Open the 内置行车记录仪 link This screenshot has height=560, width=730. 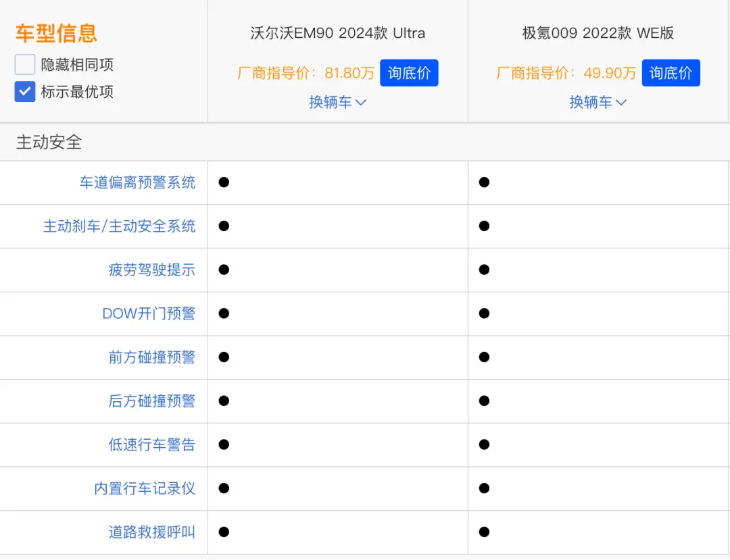[x=145, y=488]
